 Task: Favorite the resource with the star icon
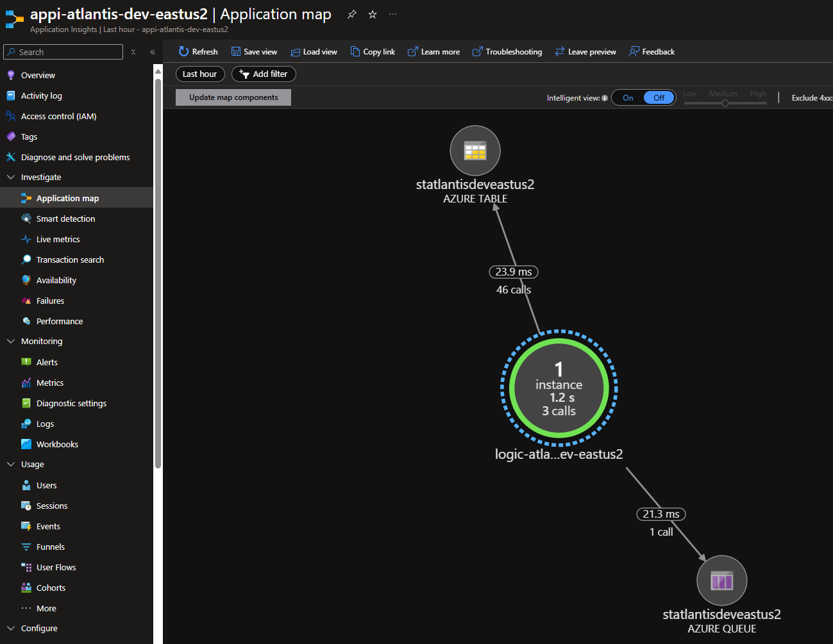point(373,14)
